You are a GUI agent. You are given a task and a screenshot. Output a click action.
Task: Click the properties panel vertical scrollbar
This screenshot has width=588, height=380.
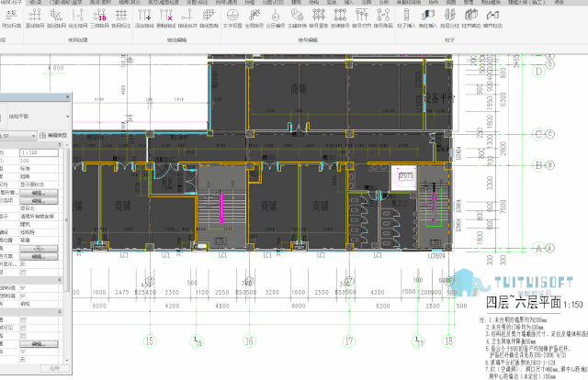pyautogui.click(x=67, y=219)
